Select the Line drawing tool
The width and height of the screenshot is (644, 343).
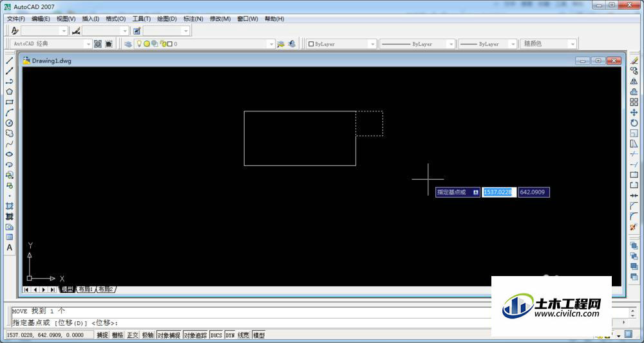click(x=10, y=60)
